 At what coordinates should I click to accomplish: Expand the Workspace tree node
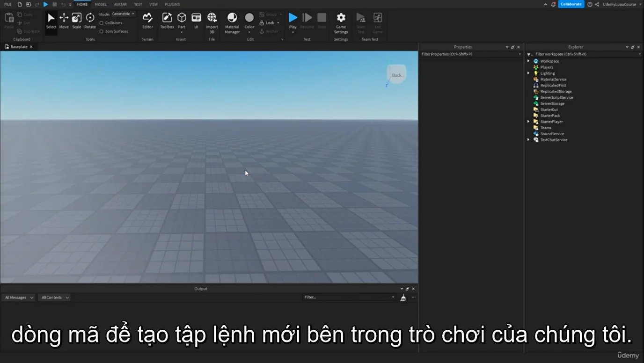pos(529,61)
